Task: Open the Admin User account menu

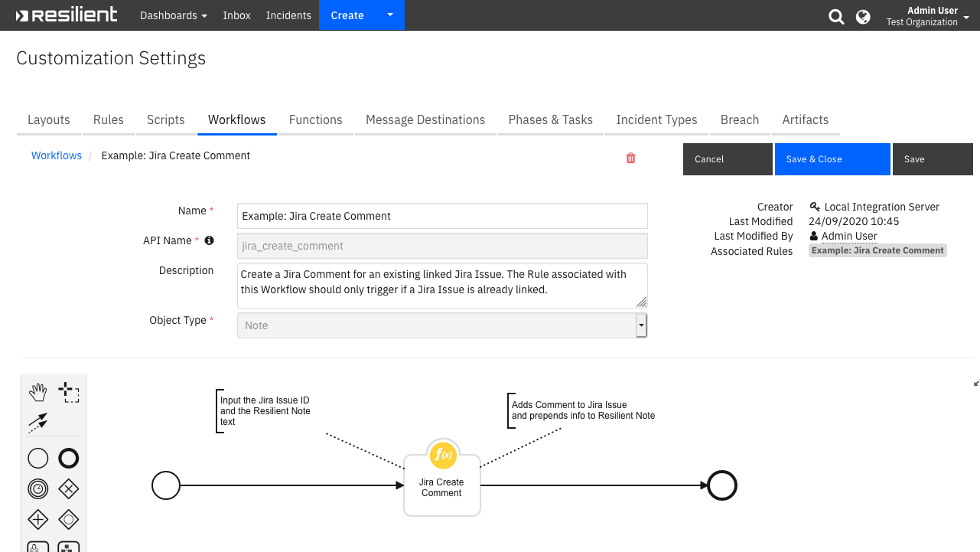Action: click(927, 16)
